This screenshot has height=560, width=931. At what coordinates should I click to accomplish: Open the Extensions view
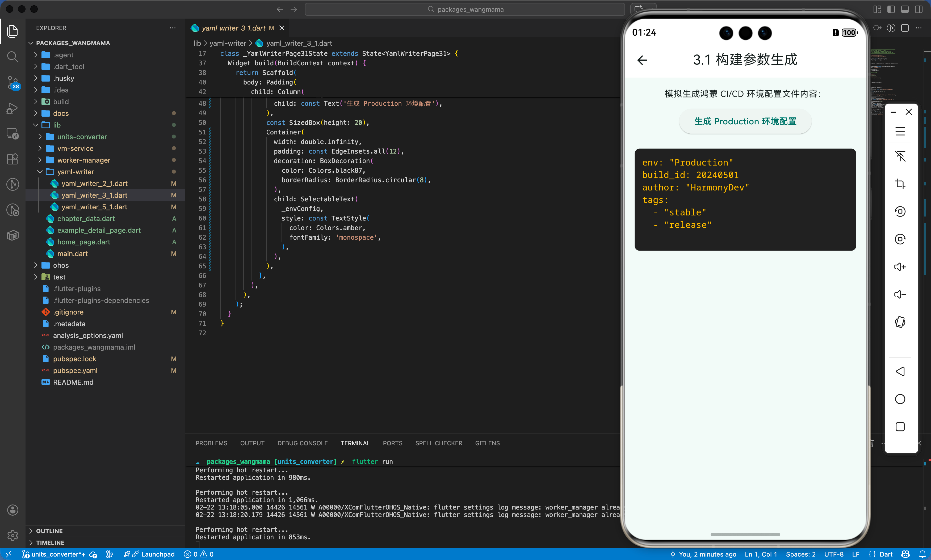[x=12, y=159]
